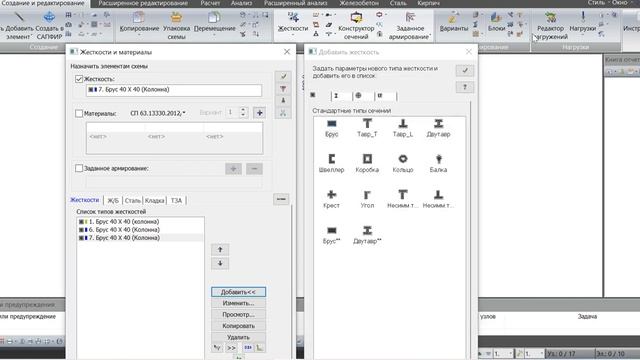Viewport: 640px width, 360px height.
Task: Open Конструктор сечений in ribbon
Action: click(x=356, y=25)
